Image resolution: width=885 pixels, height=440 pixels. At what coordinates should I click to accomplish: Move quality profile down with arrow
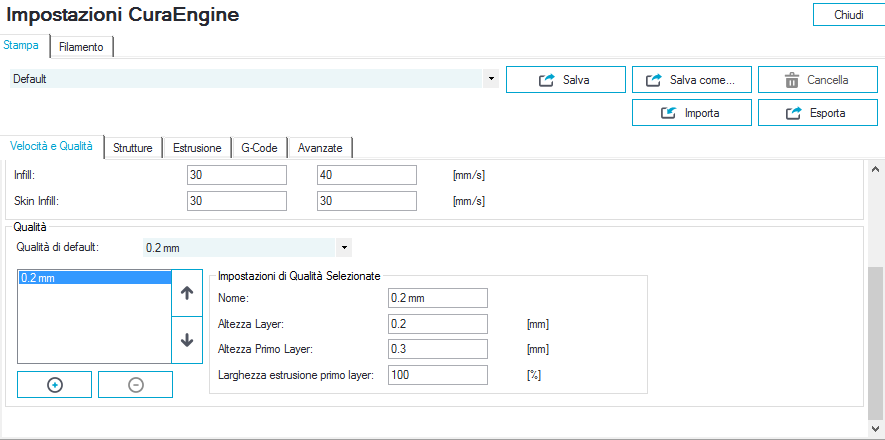[187, 340]
